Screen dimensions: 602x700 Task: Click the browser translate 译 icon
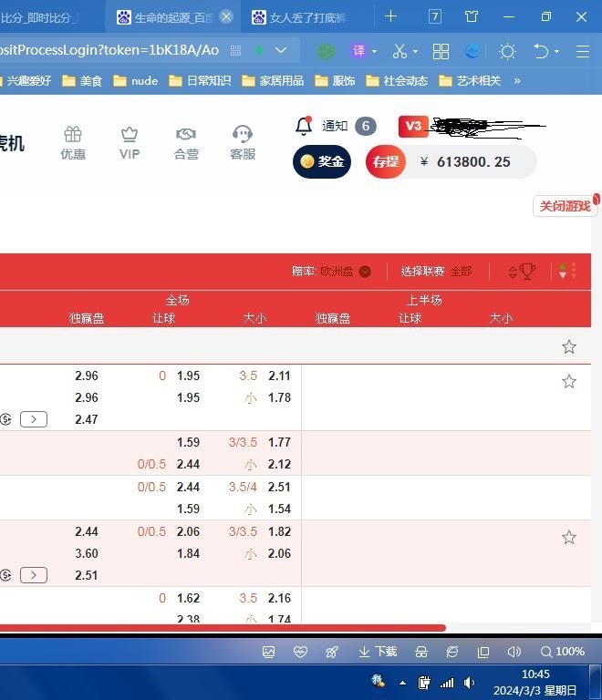point(359,51)
